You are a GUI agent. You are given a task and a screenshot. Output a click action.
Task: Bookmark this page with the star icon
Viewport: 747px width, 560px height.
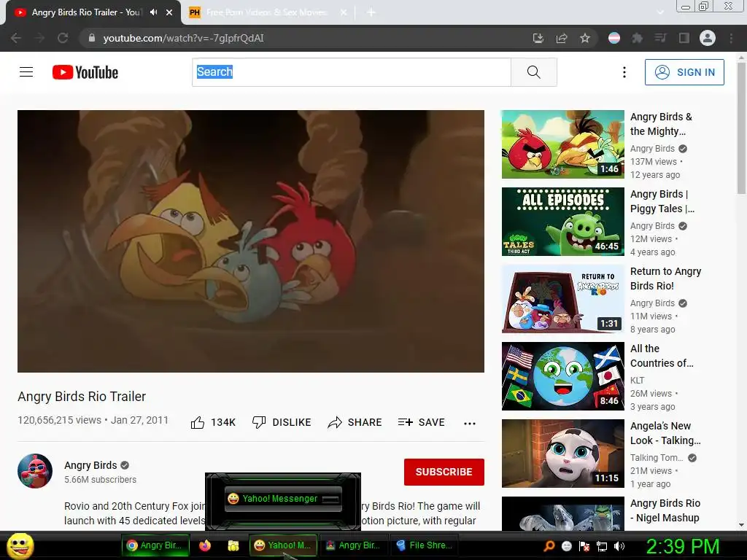coord(585,38)
